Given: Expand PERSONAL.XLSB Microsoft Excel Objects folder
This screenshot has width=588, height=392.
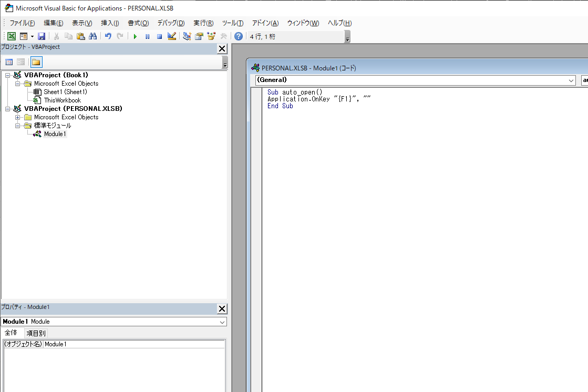Looking at the screenshot, I should tap(17, 117).
